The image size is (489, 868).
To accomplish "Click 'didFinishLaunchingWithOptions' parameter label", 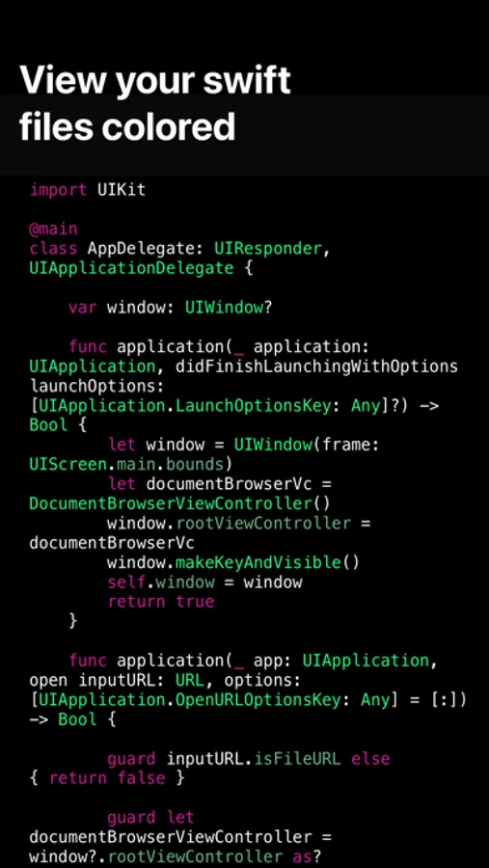I will point(316,366).
